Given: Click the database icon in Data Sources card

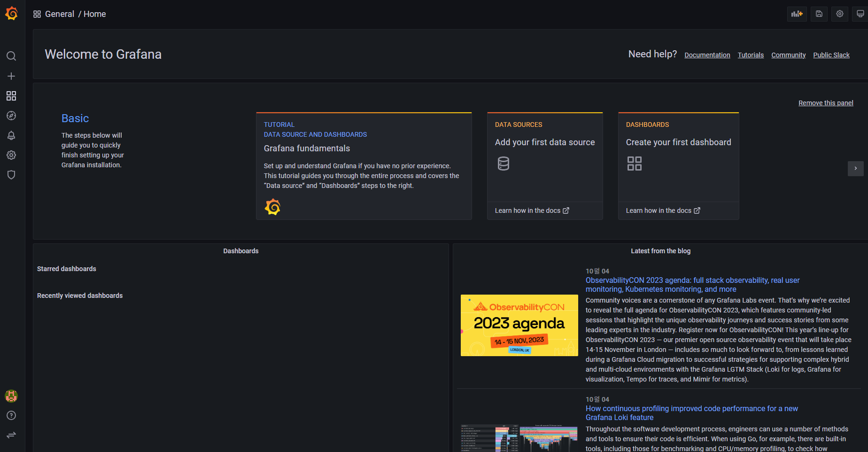Looking at the screenshot, I should [504, 164].
